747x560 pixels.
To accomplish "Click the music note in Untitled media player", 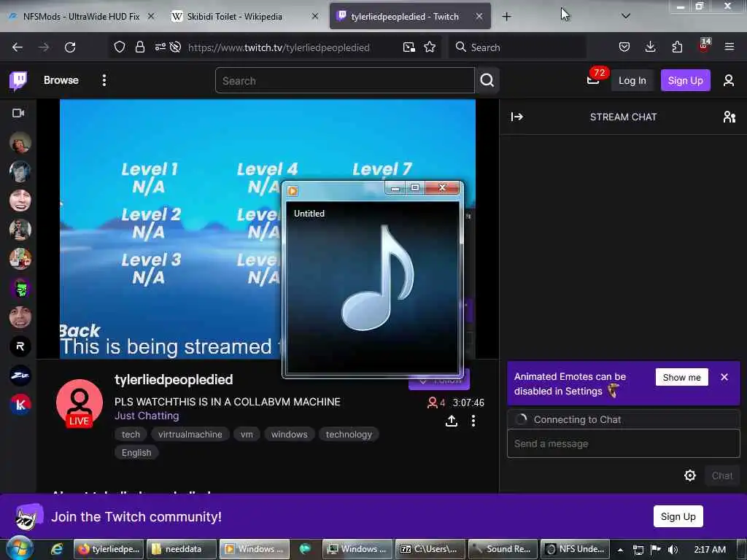I will [378, 278].
